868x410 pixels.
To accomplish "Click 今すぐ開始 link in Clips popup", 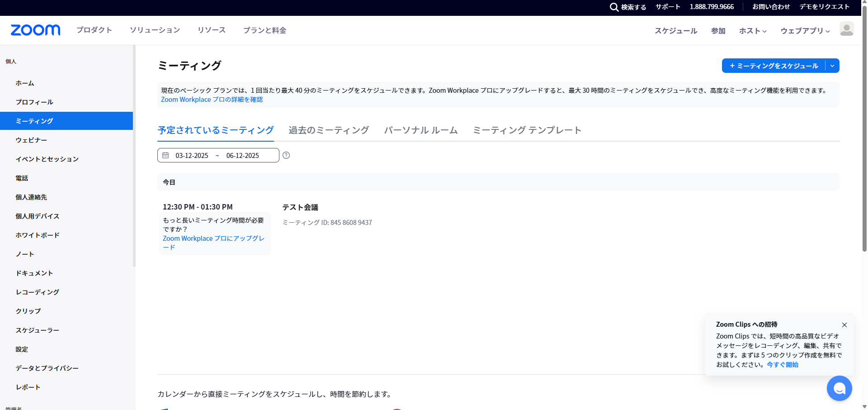I will [x=782, y=365].
